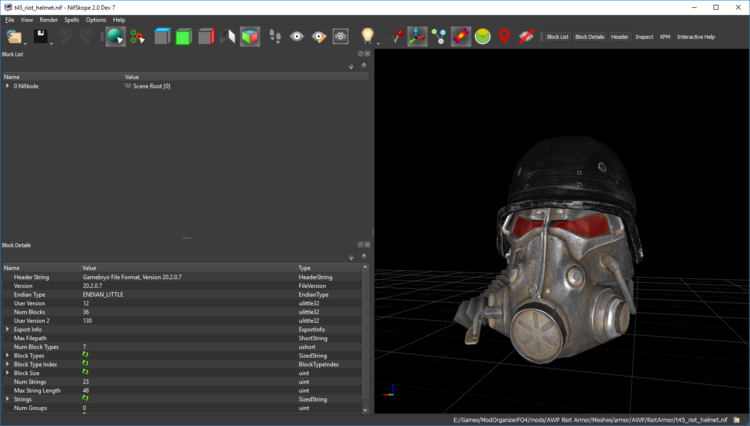Click the red map-pin marker icon
This screenshot has width=750, height=426.
pyautogui.click(x=504, y=37)
